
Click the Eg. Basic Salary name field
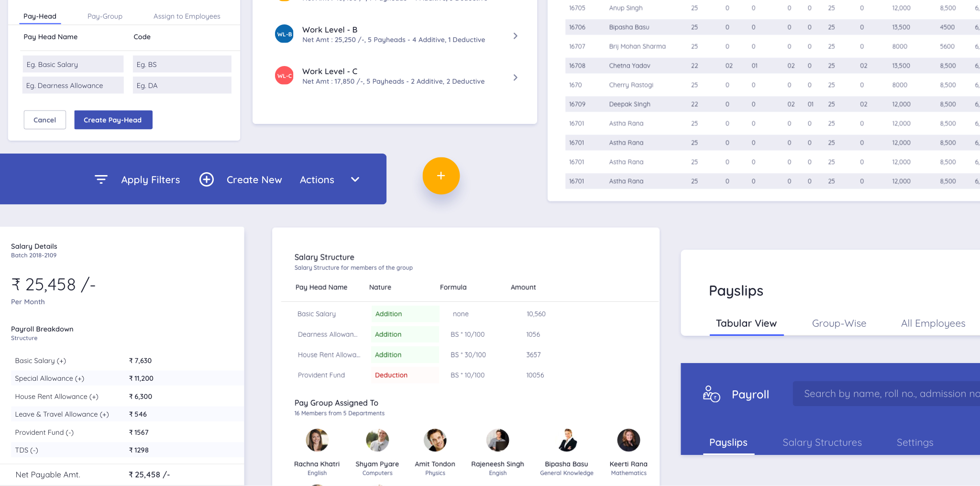pos(73,65)
